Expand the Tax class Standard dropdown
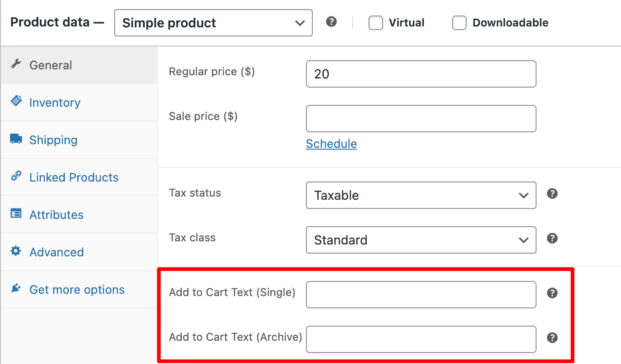This screenshot has width=621, height=364. [421, 240]
